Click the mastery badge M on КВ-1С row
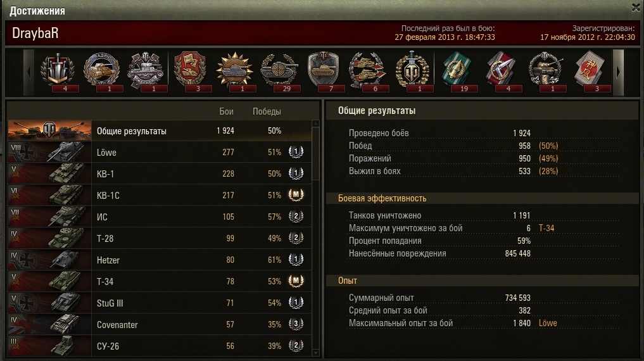 (296, 194)
